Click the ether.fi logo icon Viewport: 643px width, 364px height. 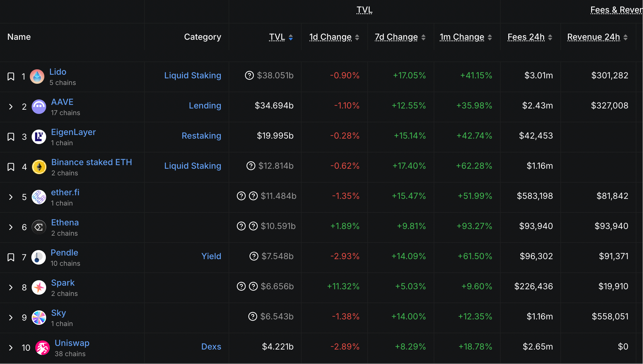[39, 197]
